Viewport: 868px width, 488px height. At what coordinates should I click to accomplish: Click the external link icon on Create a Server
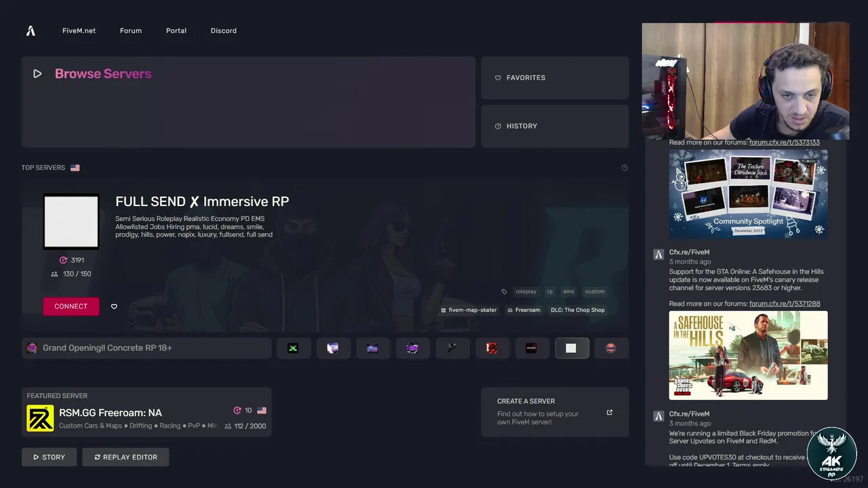(610, 412)
